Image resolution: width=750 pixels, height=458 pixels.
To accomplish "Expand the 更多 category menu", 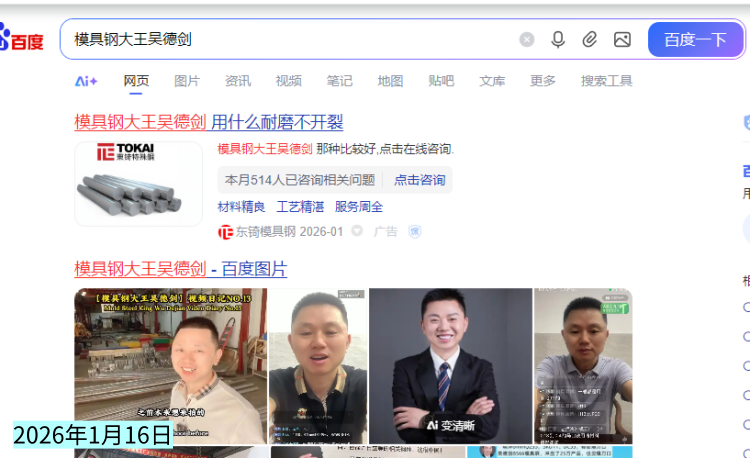I will tap(543, 81).
